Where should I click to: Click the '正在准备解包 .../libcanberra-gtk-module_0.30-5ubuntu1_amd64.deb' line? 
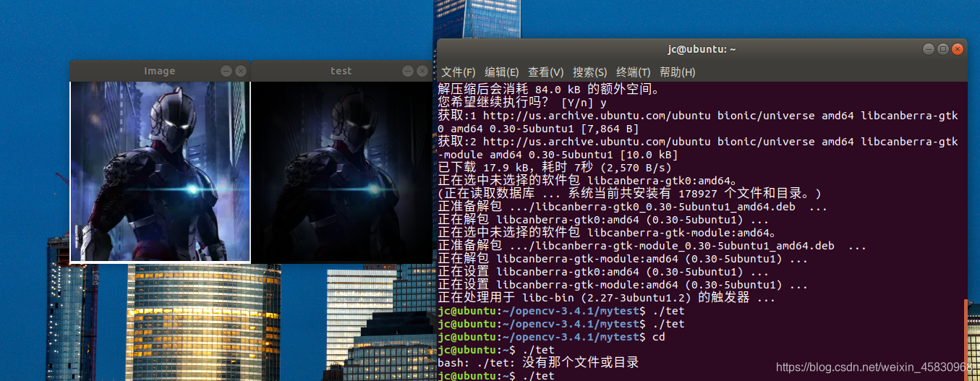tap(652, 246)
